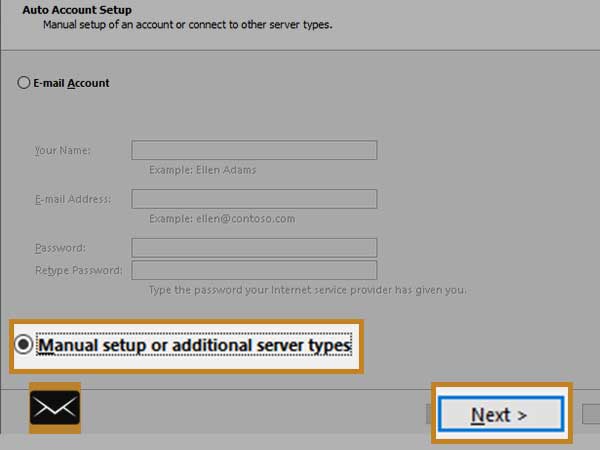Click into the Your Name field
600x450 pixels.
pyautogui.click(x=254, y=150)
